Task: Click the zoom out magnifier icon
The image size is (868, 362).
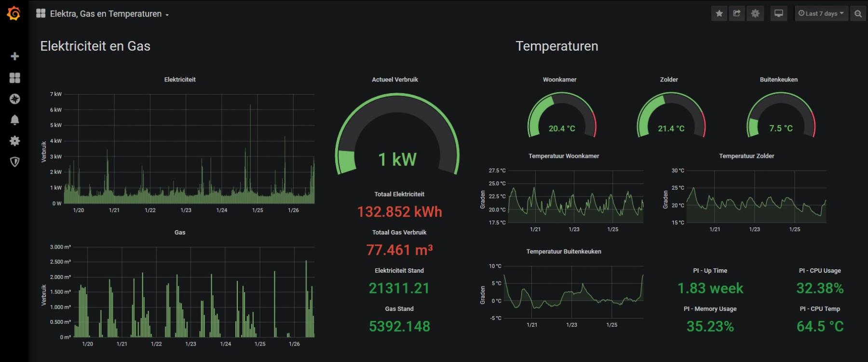Action: tap(858, 14)
